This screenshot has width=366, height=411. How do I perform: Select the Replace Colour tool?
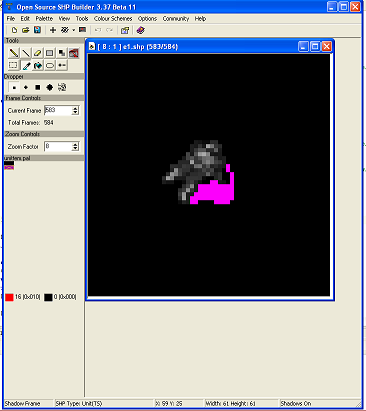pos(62,65)
